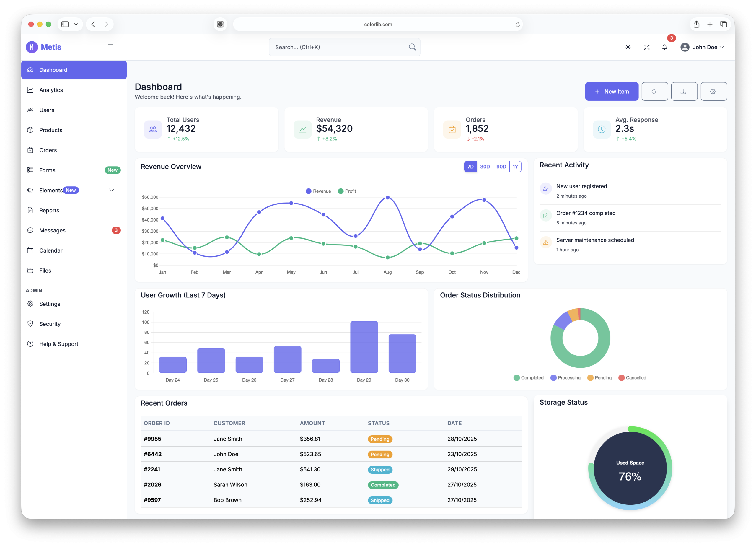Open the notifications bell icon
Image resolution: width=756 pixels, height=547 pixels.
[x=664, y=47]
